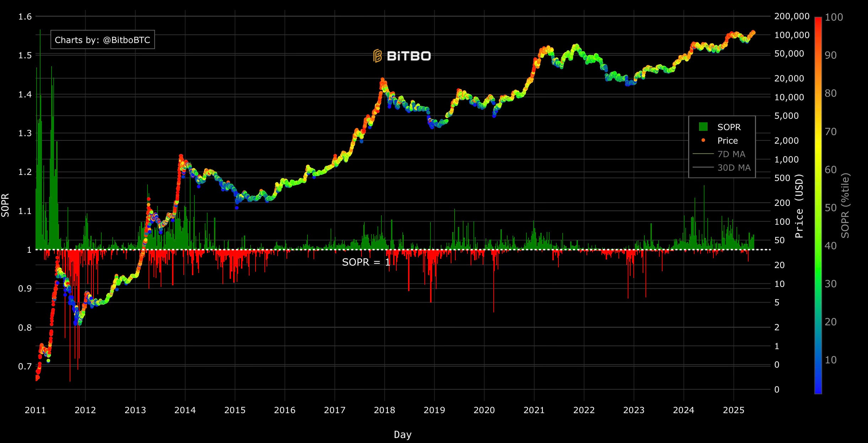Click the 1.6 SOPR axis tick
Screen dimensions: 868x443
click(25, 16)
